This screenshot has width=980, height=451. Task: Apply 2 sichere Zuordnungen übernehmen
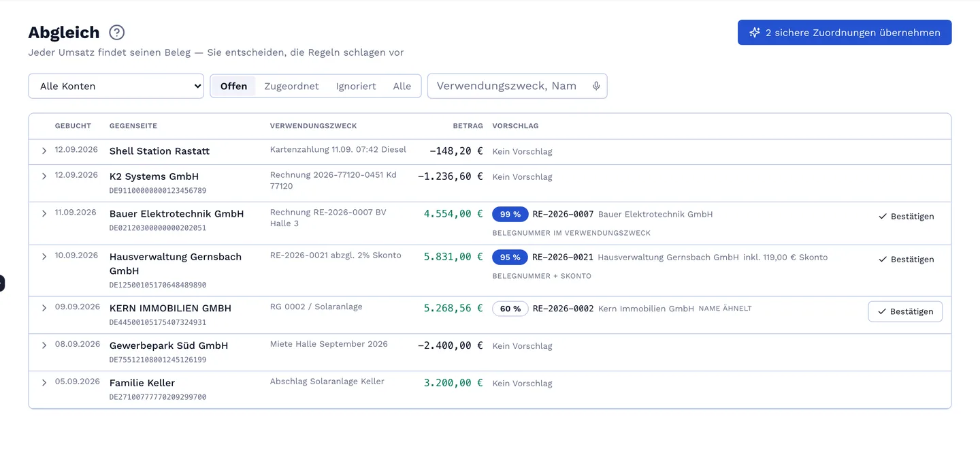click(845, 33)
